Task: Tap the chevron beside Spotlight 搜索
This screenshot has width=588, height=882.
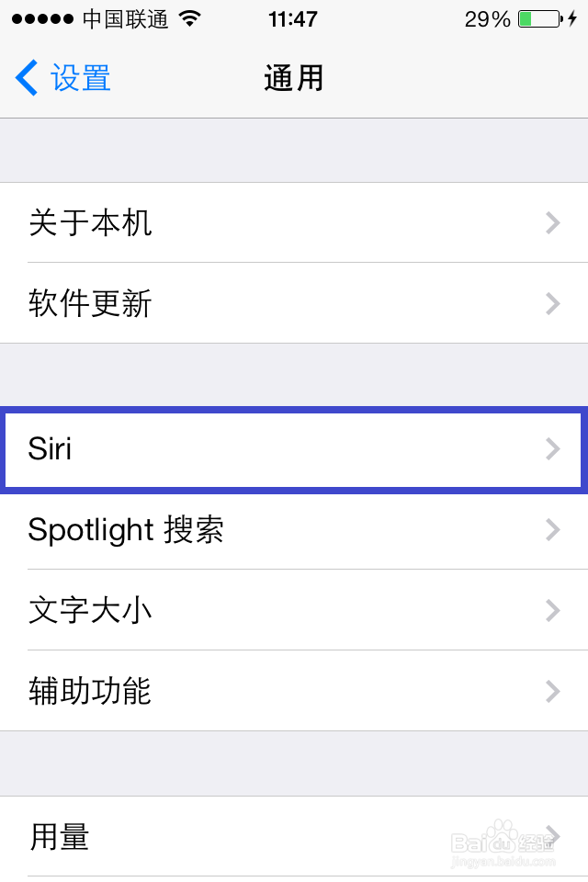Action: point(552,530)
